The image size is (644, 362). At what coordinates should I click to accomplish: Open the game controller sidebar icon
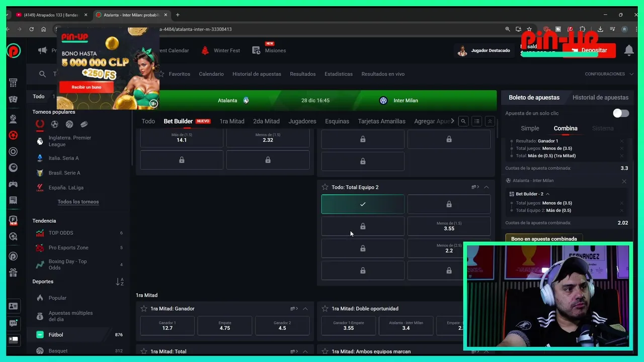(14, 184)
